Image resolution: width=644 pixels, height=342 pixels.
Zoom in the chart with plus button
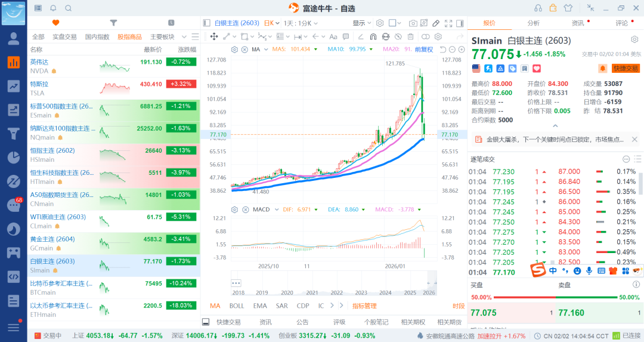point(461,50)
